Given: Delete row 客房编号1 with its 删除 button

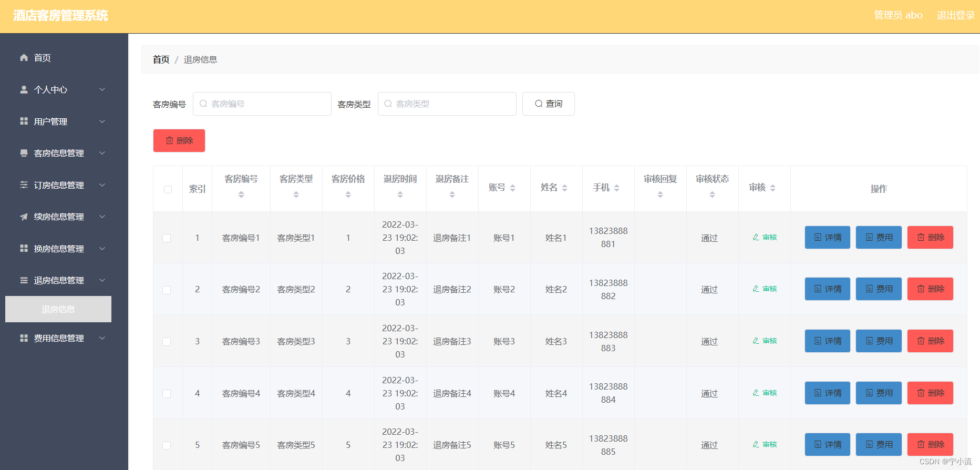Looking at the screenshot, I should coord(930,237).
